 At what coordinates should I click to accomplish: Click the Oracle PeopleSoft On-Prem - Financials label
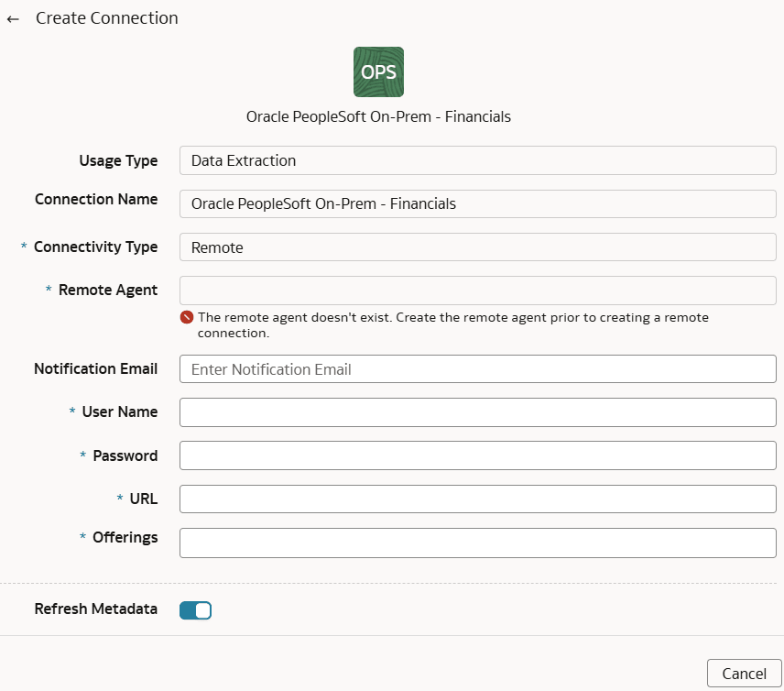click(378, 116)
